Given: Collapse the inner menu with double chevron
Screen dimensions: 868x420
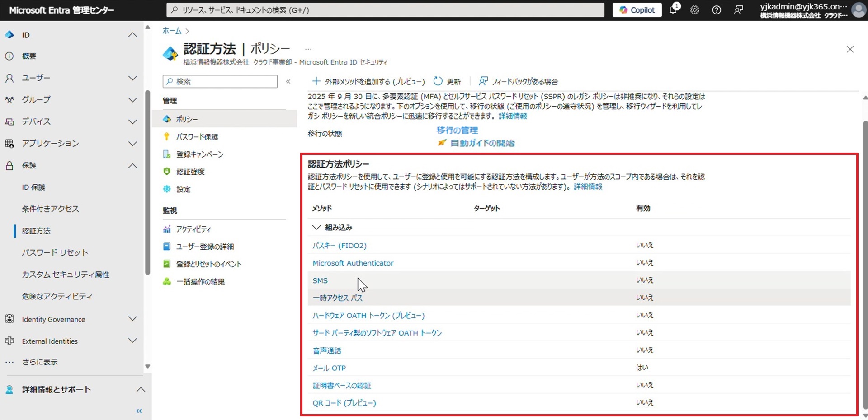Looking at the screenshot, I should (288, 81).
